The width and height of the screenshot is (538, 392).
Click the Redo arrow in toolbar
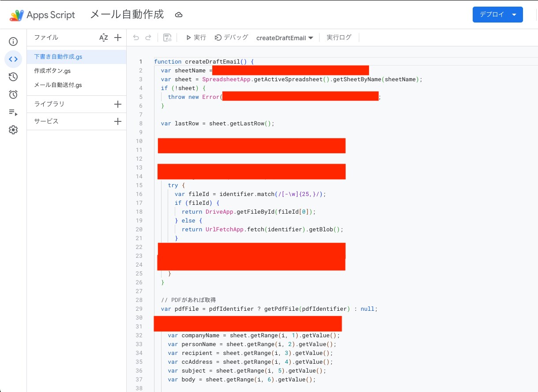click(x=148, y=38)
